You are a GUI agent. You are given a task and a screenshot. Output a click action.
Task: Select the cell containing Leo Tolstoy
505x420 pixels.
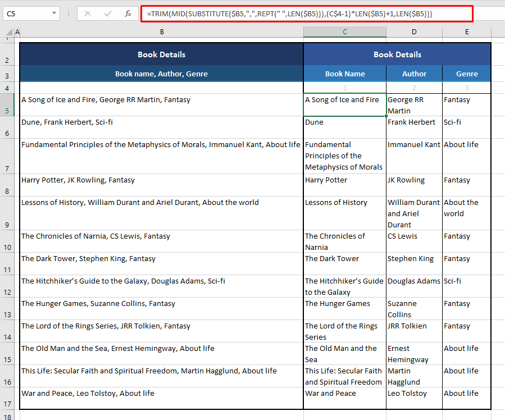pos(414,398)
